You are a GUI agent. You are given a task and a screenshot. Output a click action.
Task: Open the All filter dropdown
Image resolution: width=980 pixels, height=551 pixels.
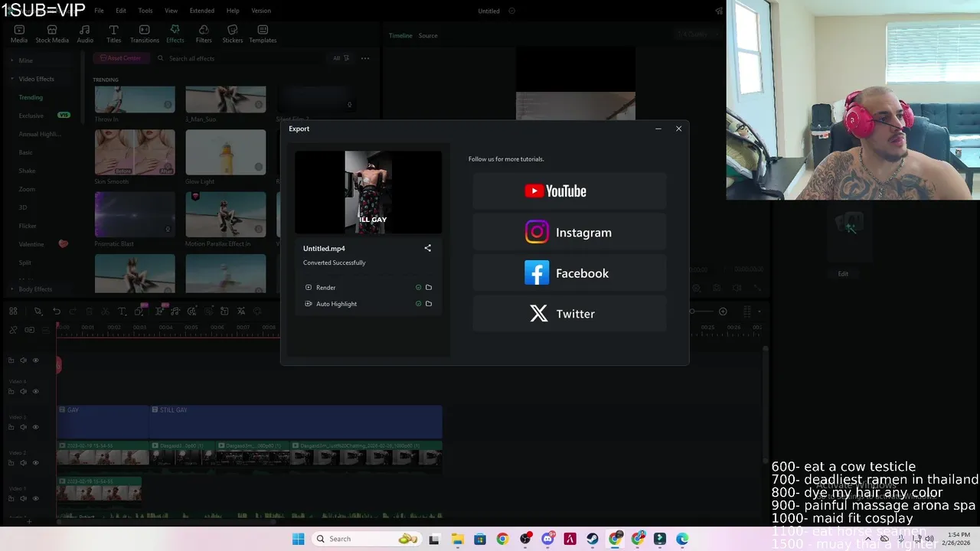341,58
